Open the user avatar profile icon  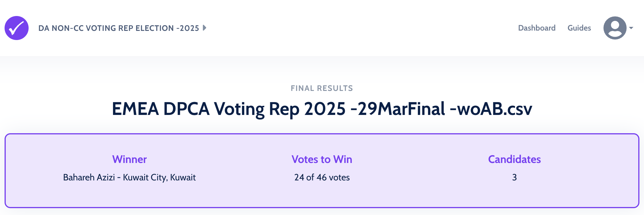[615, 28]
